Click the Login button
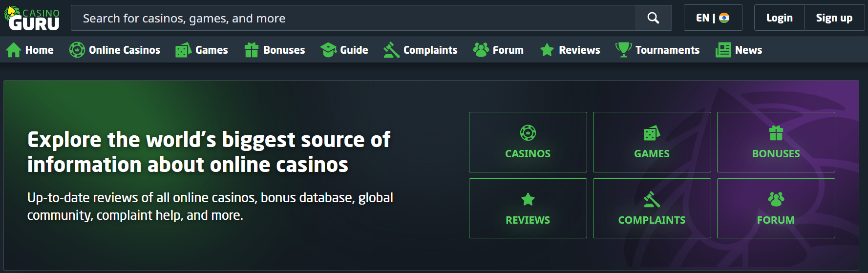Viewport: 868px width, 273px height. coord(780,18)
